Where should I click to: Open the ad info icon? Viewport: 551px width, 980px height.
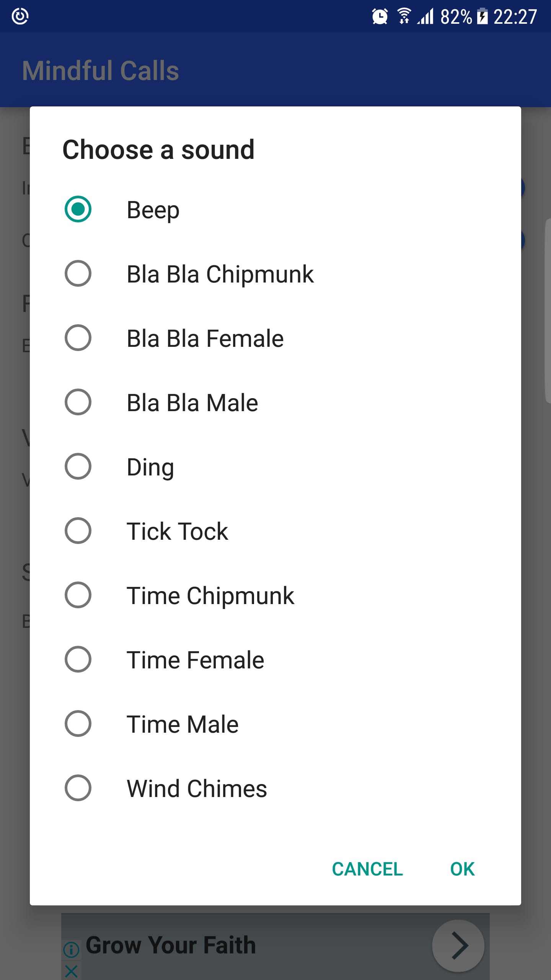tap(71, 949)
